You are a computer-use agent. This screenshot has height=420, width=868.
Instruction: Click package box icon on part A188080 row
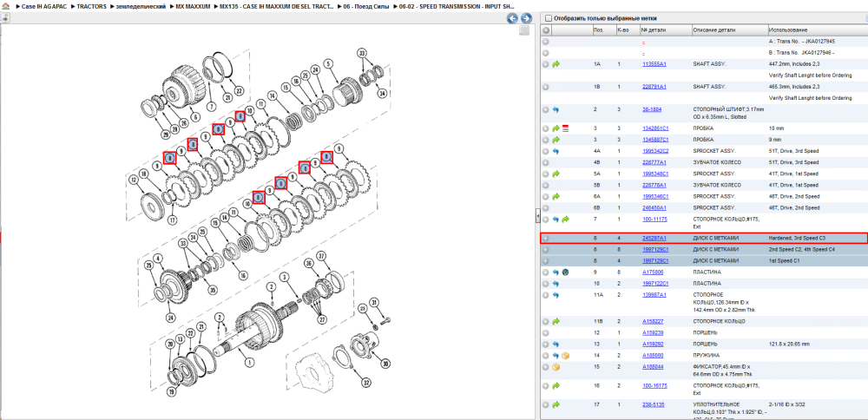click(x=566, y=355)
